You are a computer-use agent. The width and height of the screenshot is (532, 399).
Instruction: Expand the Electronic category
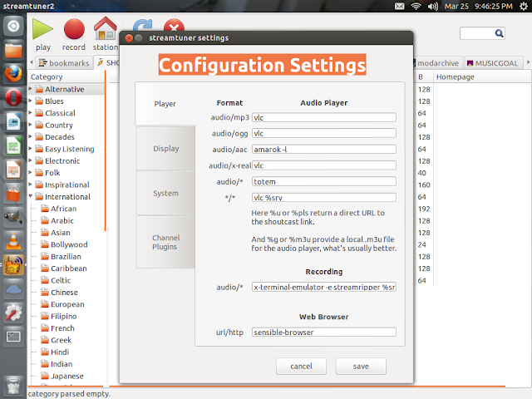point(30,160)
